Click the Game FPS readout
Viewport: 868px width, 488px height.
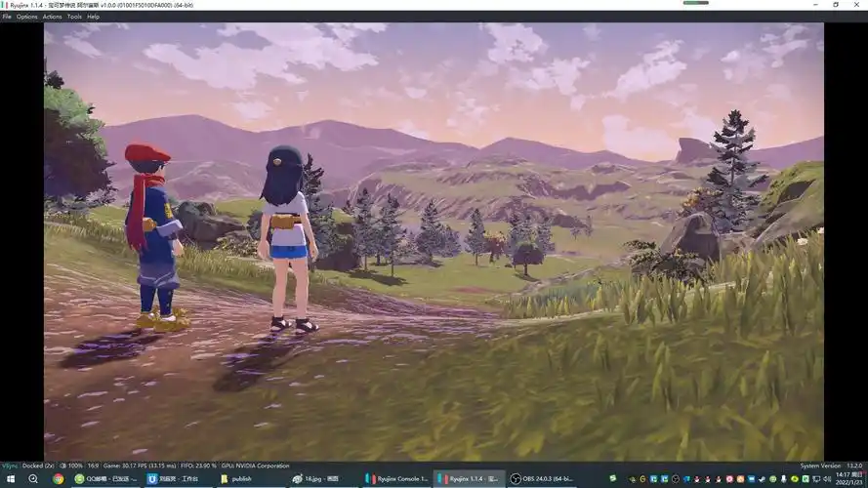pyautogui.click(x=140, y=466)
